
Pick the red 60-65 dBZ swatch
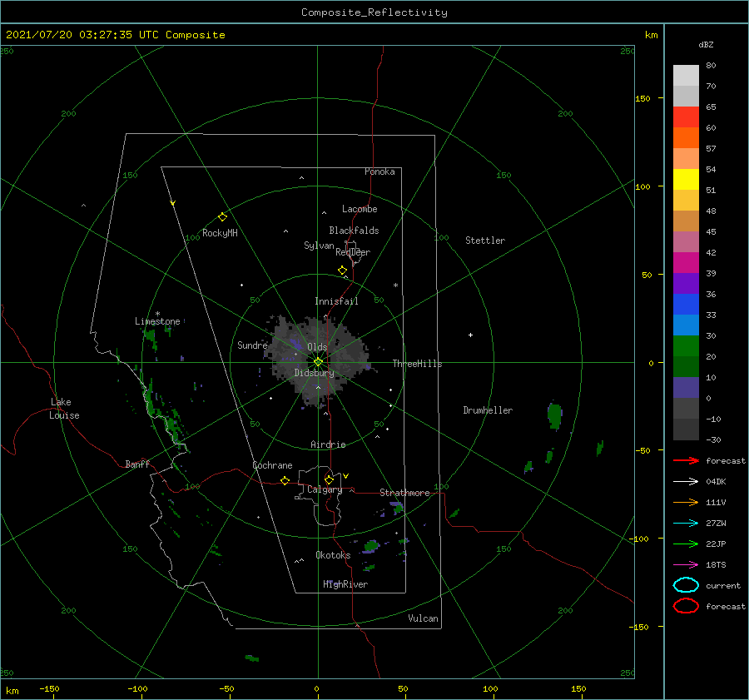pos(686,117)
